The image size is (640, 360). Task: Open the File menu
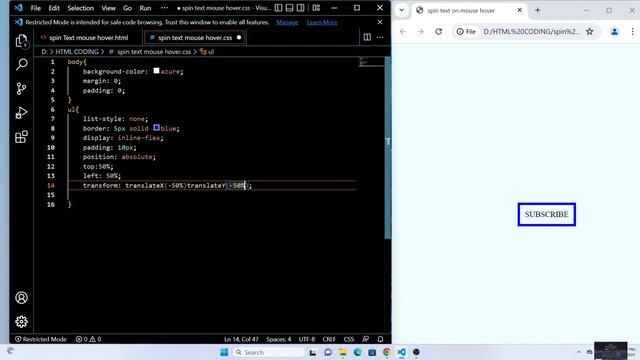36,8
